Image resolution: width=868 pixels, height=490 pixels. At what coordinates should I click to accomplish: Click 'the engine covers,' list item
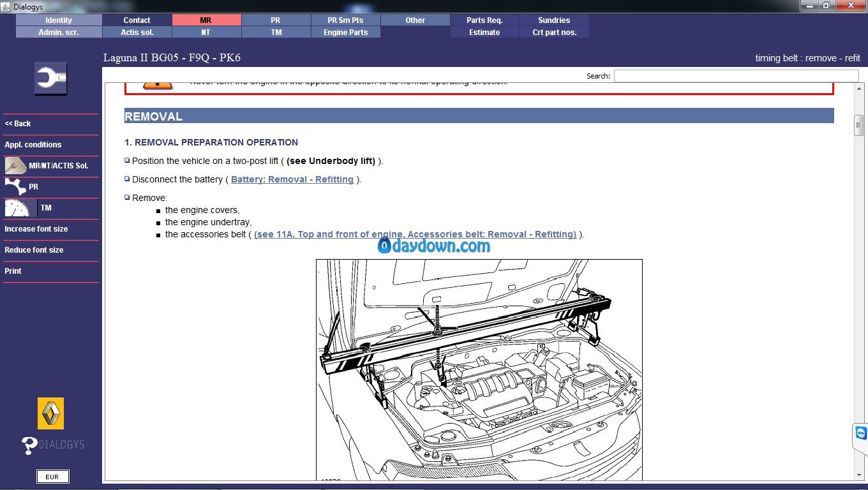point(202,210)
